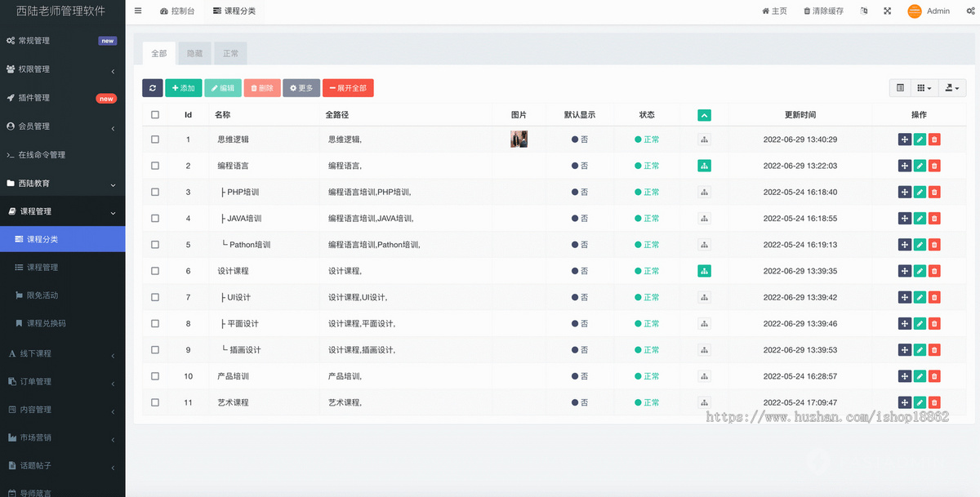Viewport: 980px width, 497px height.
Task: Click the 展开全部 button
Action: (346, 87)
